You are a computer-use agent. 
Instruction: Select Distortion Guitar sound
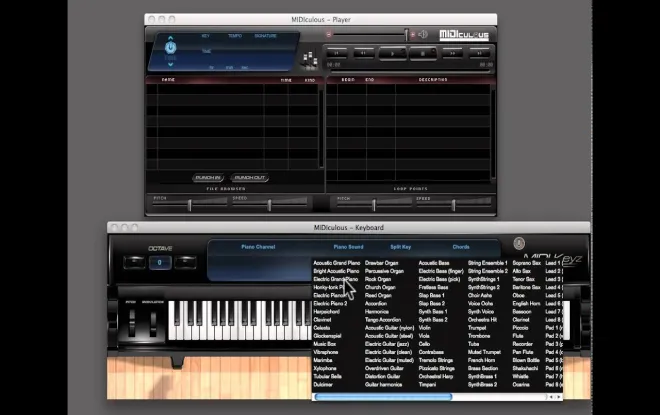pyautogui.click(x=382, y=376)
